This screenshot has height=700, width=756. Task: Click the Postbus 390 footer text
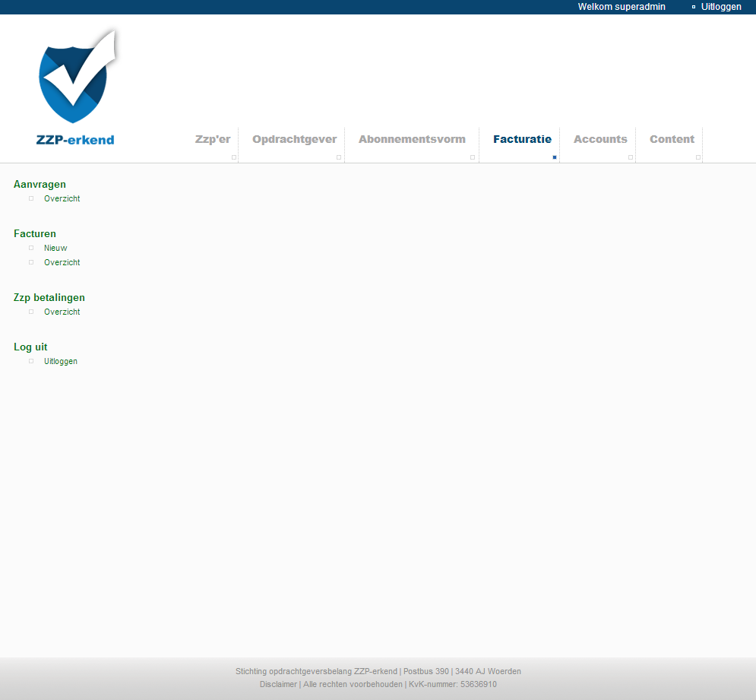(x=426, y=672)
